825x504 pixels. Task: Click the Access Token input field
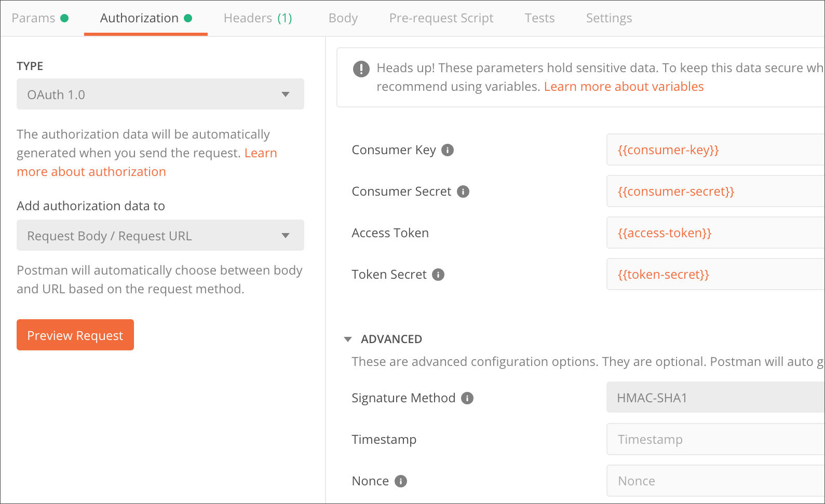click(x=715, y=233)
